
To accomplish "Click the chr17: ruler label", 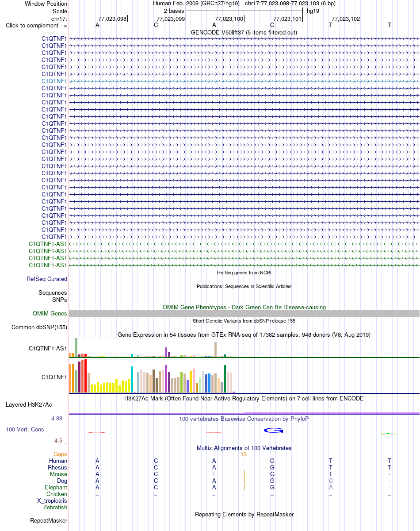I will (x=59, y=19).
